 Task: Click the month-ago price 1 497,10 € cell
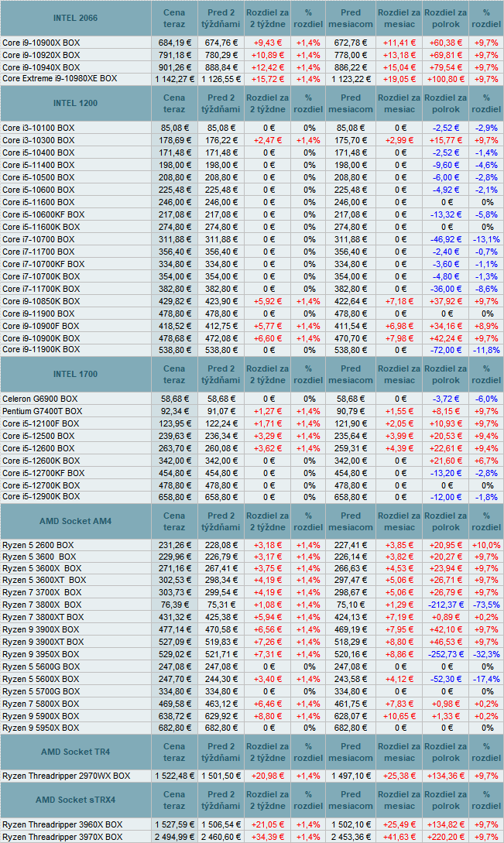[351, 776]
